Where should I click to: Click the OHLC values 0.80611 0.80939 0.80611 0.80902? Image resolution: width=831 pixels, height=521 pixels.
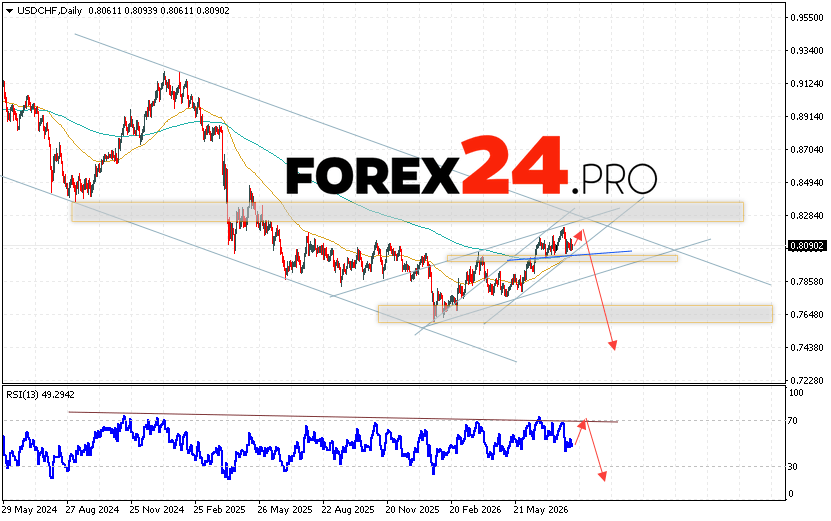[159, 11]
